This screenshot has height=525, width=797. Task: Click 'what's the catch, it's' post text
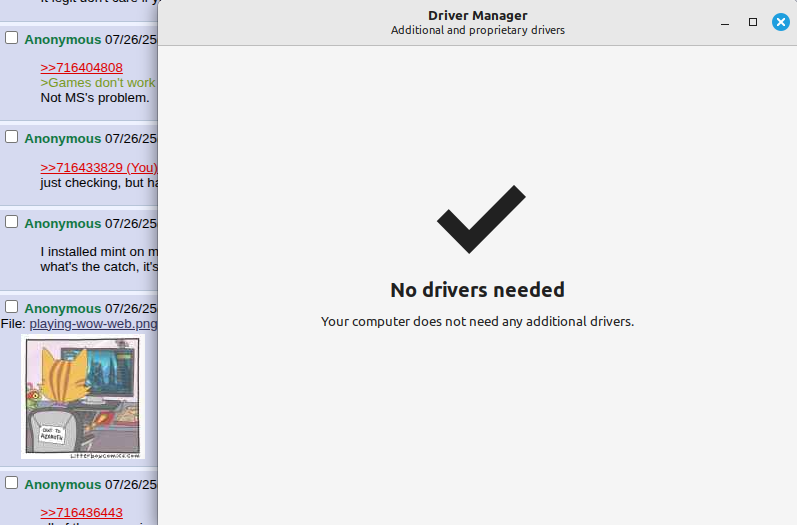pos(99,267)
